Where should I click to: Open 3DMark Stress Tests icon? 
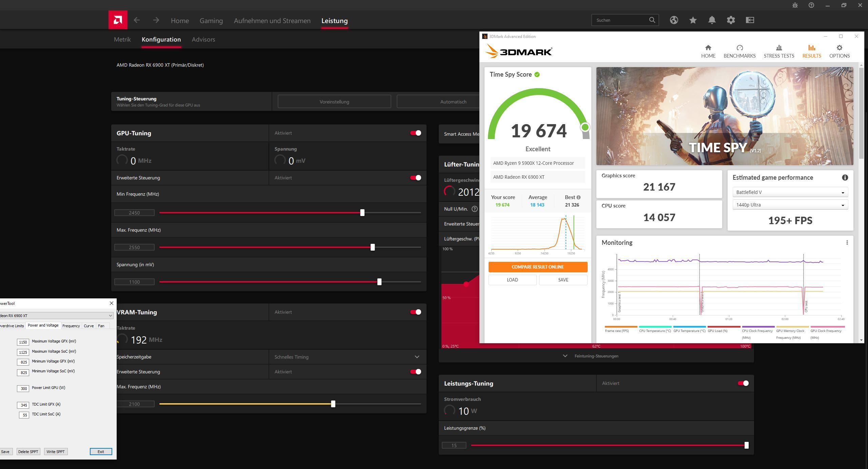(x=778, y=48)
